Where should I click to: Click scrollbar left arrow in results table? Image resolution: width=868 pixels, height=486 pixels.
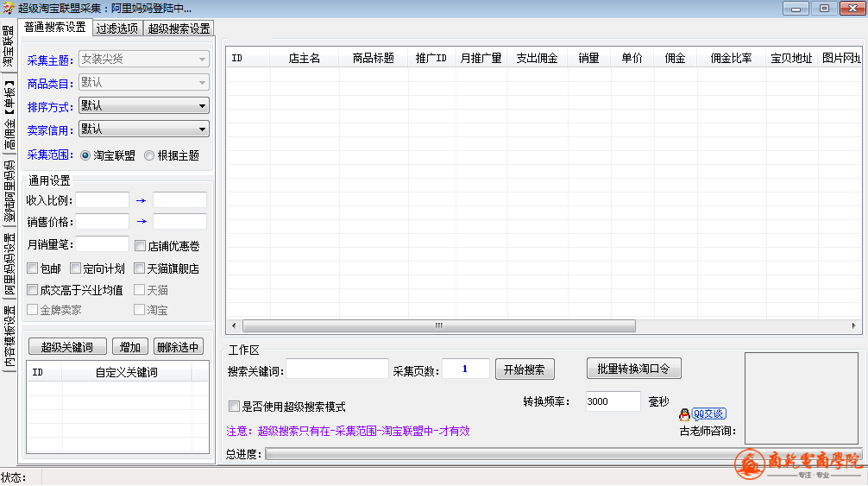234,326
